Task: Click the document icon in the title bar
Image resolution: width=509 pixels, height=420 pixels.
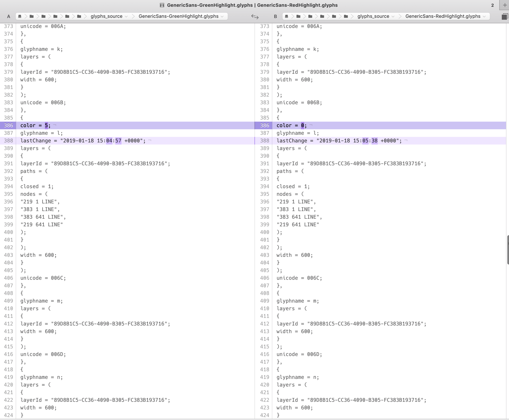Action: (x=162, y=5)
